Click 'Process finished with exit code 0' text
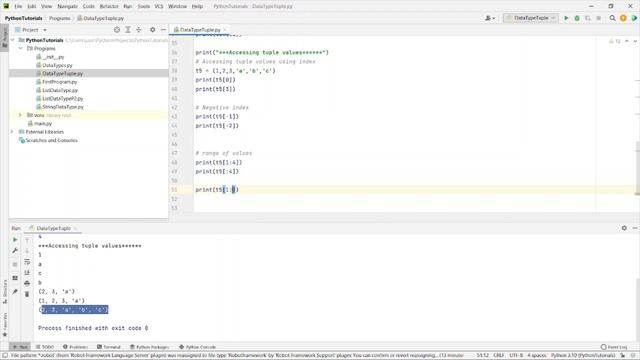The height and width of the screenshot is (360, 640). point(93,328)
